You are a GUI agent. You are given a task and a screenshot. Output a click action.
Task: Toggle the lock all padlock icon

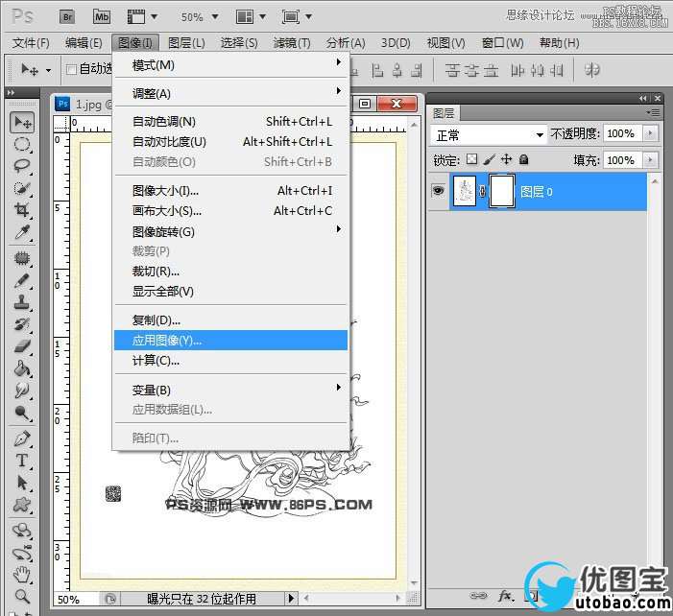(524, 160)
